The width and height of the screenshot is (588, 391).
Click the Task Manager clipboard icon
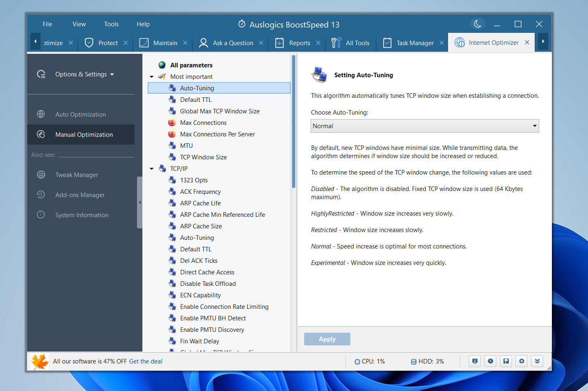387,43
